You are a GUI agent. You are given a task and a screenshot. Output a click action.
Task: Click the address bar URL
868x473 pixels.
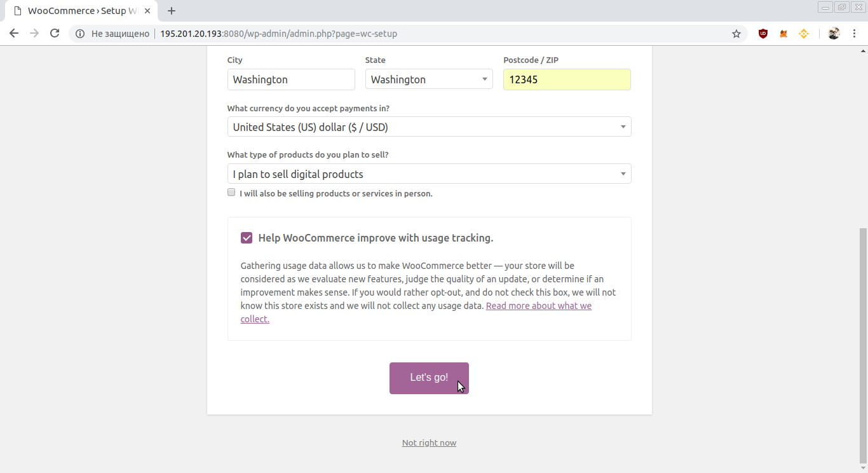click(279, 34)
